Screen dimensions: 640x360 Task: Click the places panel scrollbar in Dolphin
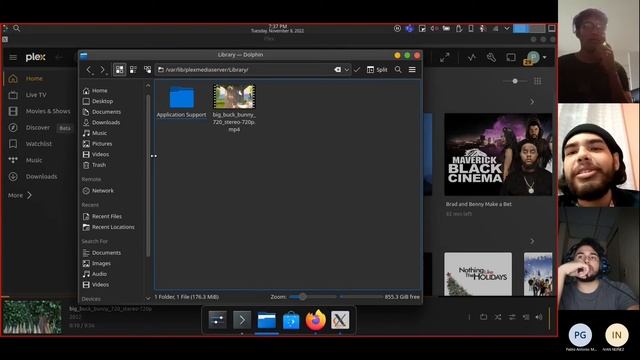coord(148,176)
